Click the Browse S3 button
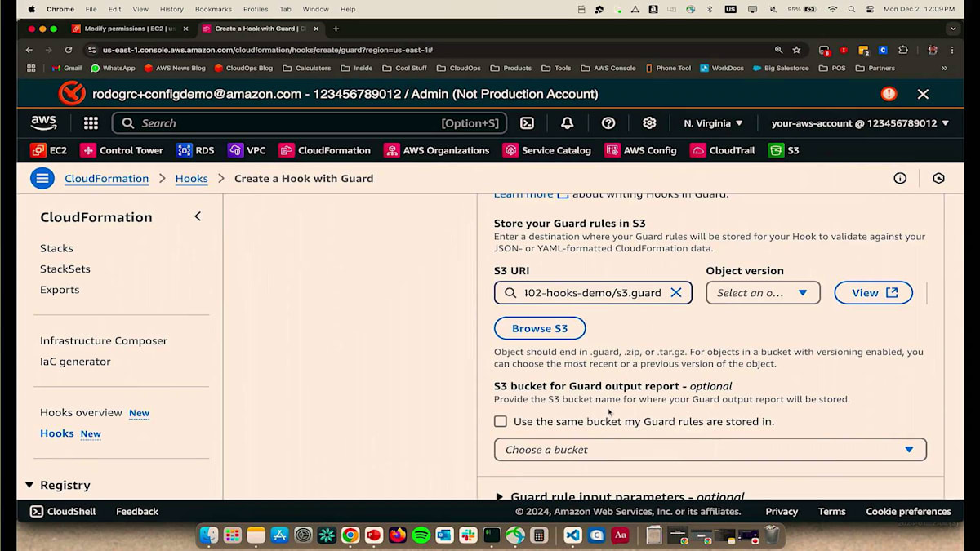The image size is (980, 551). [x=540, y=328]
